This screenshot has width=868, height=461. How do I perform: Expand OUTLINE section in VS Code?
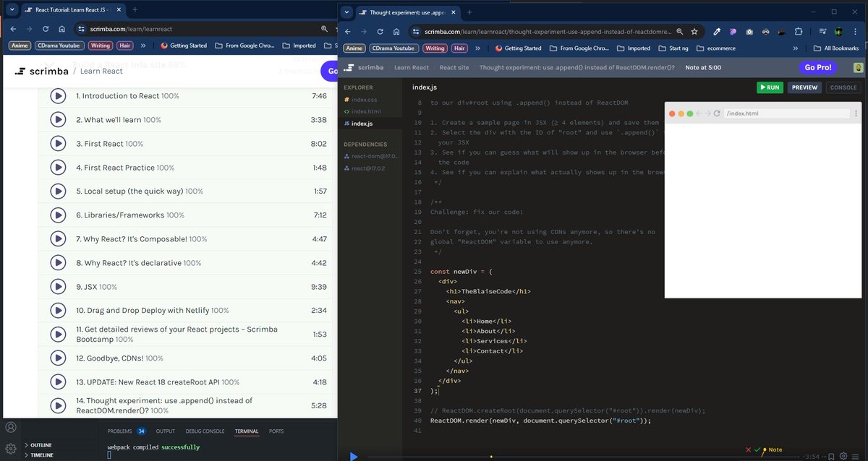coord(37,445)
